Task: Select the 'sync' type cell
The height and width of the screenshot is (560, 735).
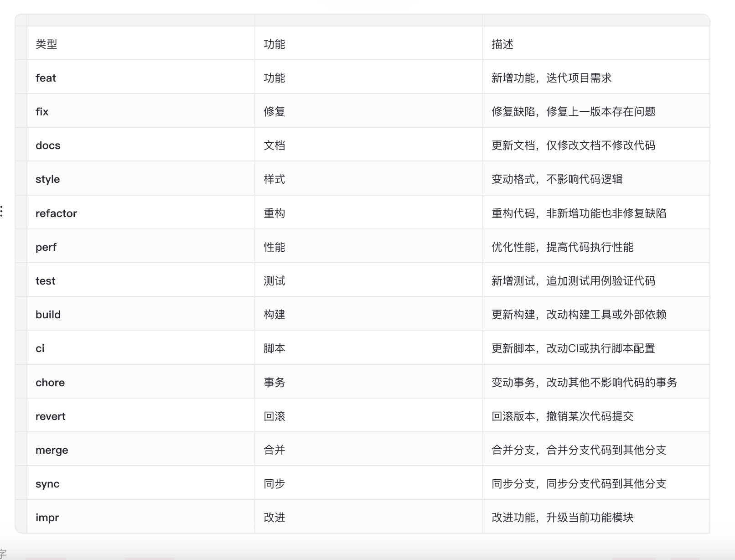Action: pos(141,483)
